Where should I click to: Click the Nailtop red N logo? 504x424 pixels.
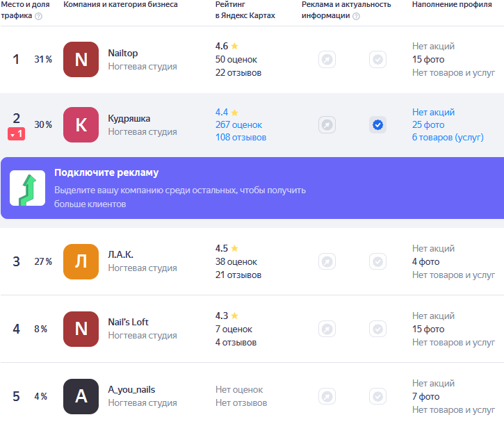(81, 60)
